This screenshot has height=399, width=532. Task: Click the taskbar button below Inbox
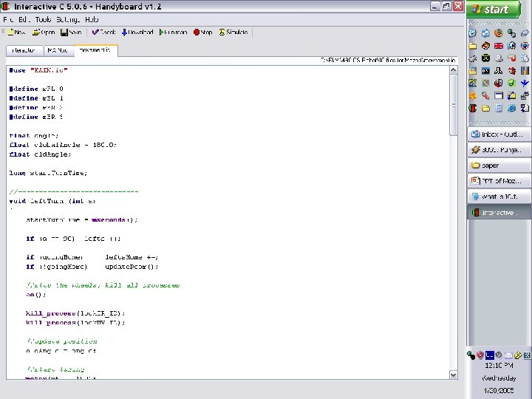(x=499, y=149)
